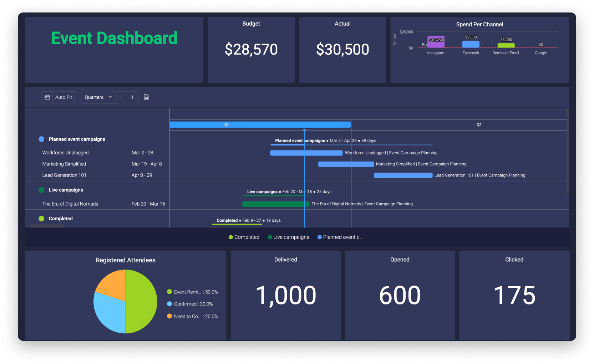Click the Lead Generation 101 Gantt bar
Screen dimensions: 594x364
[403, 175]
